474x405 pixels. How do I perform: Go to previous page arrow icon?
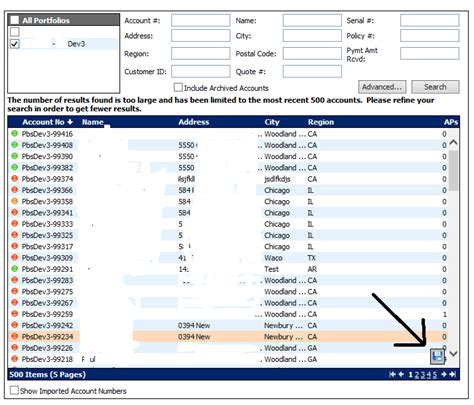401,375
